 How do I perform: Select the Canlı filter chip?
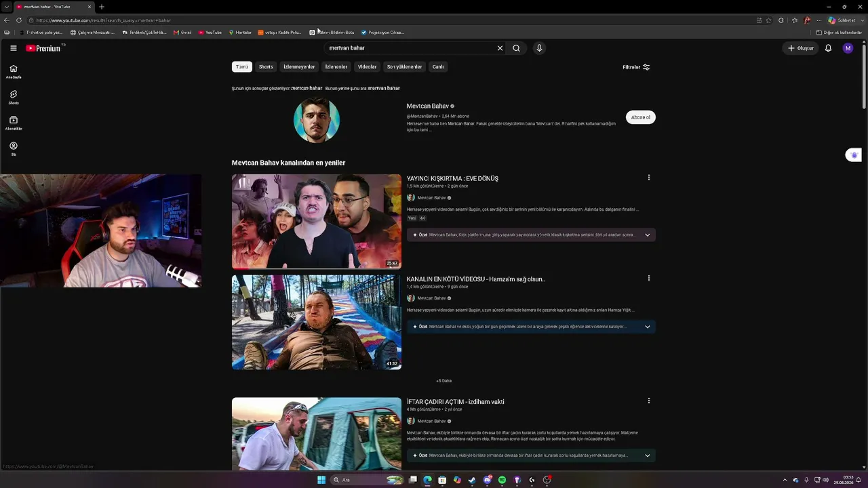click(x=438, y=67)
